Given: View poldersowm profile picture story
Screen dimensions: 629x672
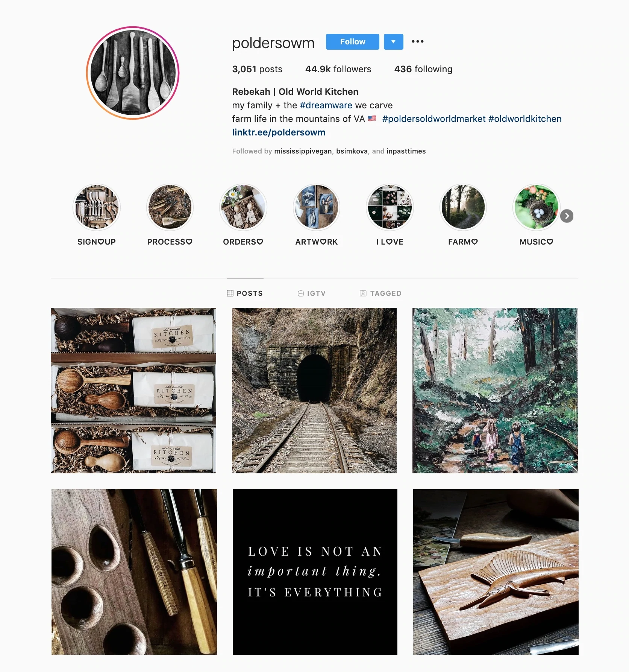Looking at the screenshot, I should click(x=133, y=73).
